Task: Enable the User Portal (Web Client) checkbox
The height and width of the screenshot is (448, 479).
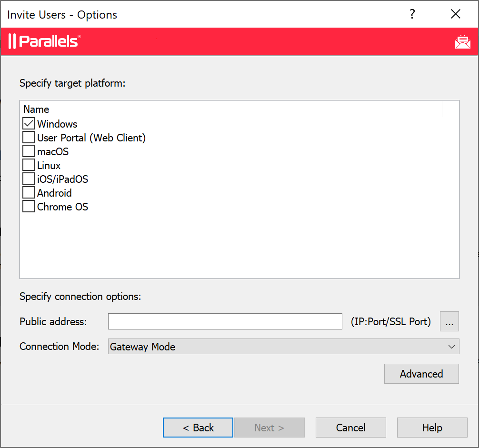Action: coord(29,138)
